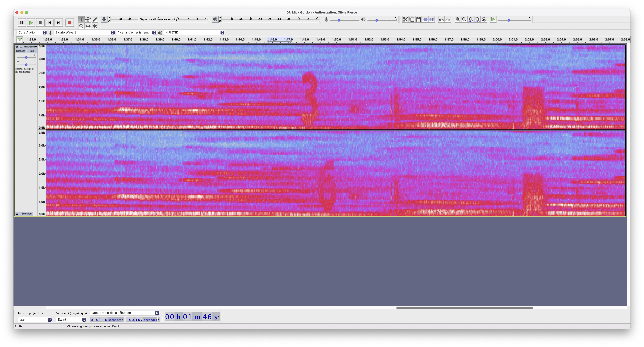Fit selection to window width
Screen dimensions: 644x347
coord(471,19)
